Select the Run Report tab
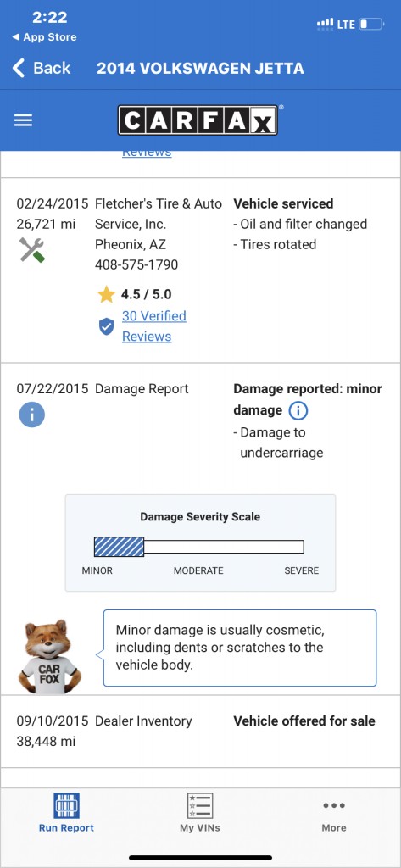This screenshot has width=401, height=868. point(66,813)
